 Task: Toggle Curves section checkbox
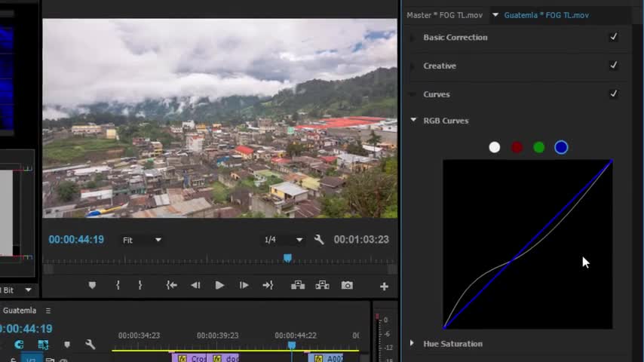613,94
